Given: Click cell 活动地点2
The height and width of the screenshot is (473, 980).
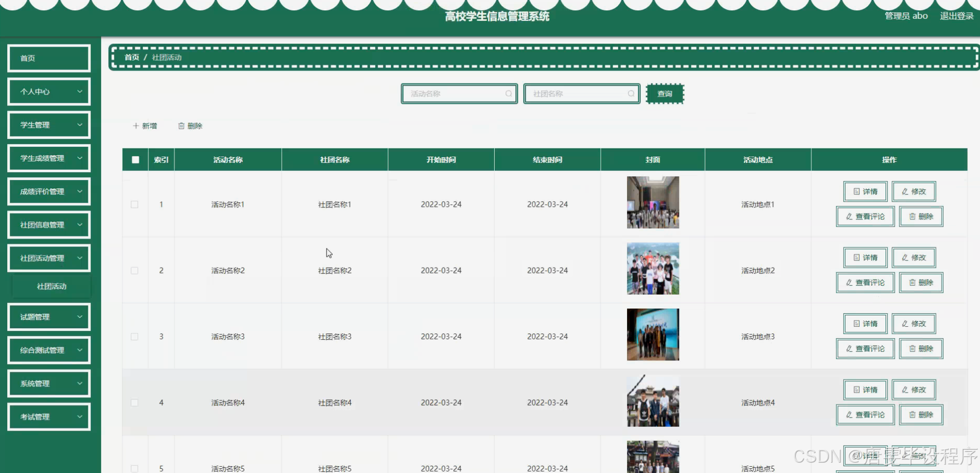Looking at the screenshot, I should click(x=758, y=271).
